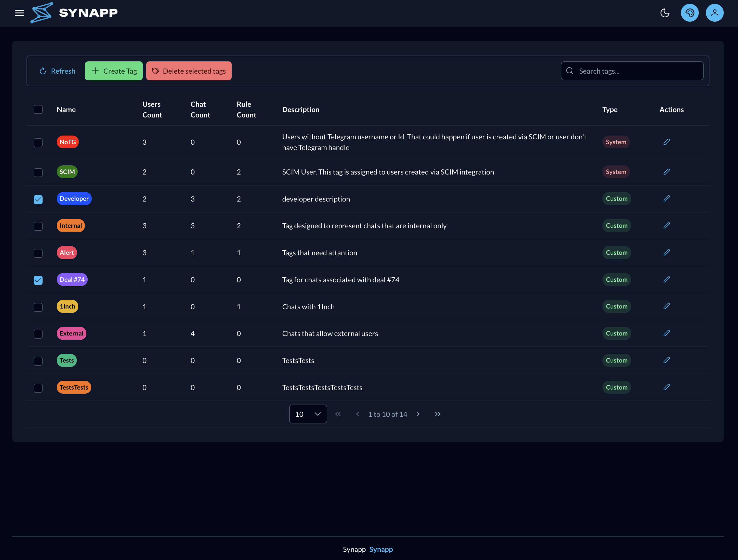Open the theme palette button
Image resolution: width=738 pixels, height=560 pixels.
click(690, 13)
